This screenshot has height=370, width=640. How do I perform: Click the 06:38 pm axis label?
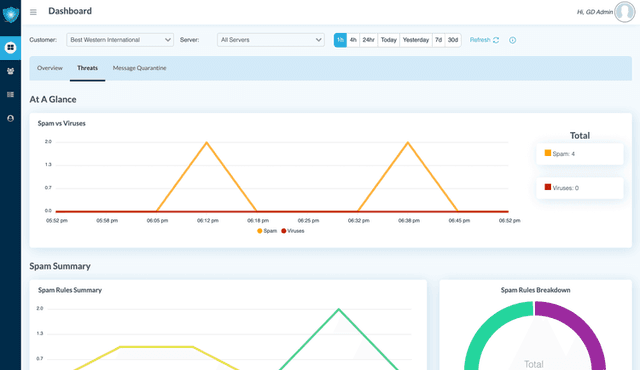409,221
